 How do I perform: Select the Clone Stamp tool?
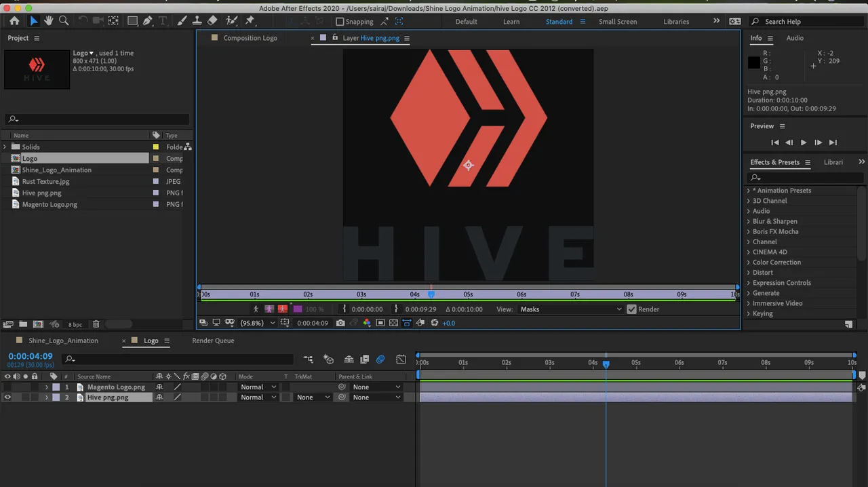click(197, 21)
